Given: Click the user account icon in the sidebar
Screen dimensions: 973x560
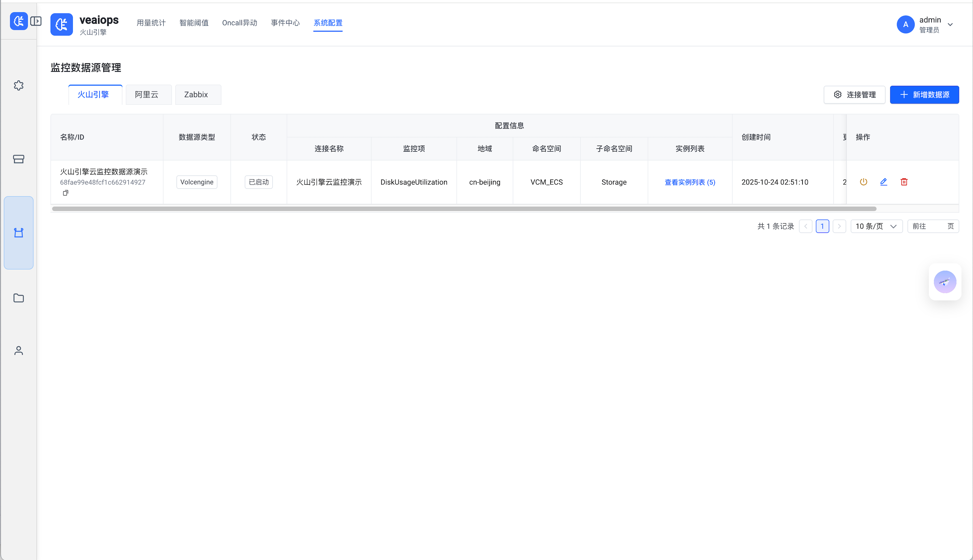Looking at the screenshot, I should [x=18, y=350].
